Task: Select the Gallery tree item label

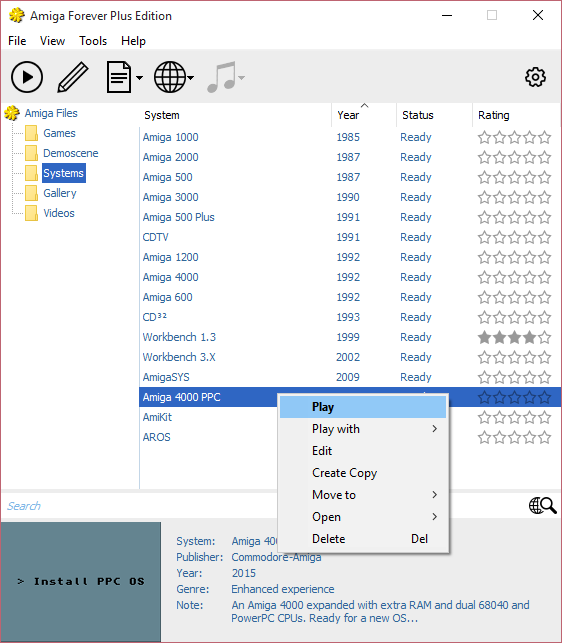Action: [x=60, y=193]
